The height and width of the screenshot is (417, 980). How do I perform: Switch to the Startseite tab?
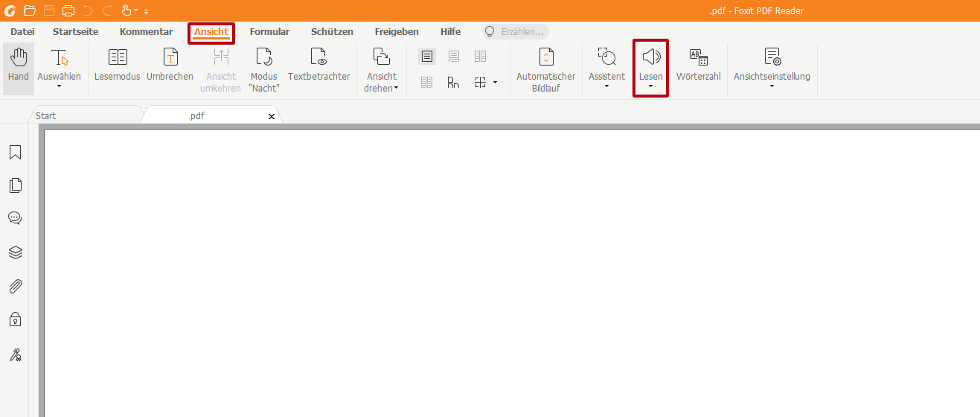(x=75, y=32)
